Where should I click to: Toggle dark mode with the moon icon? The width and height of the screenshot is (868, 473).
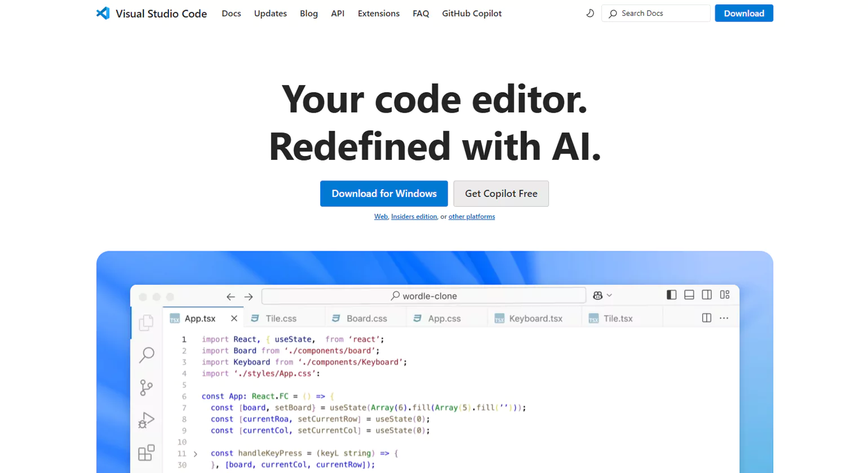click(590, 13)
